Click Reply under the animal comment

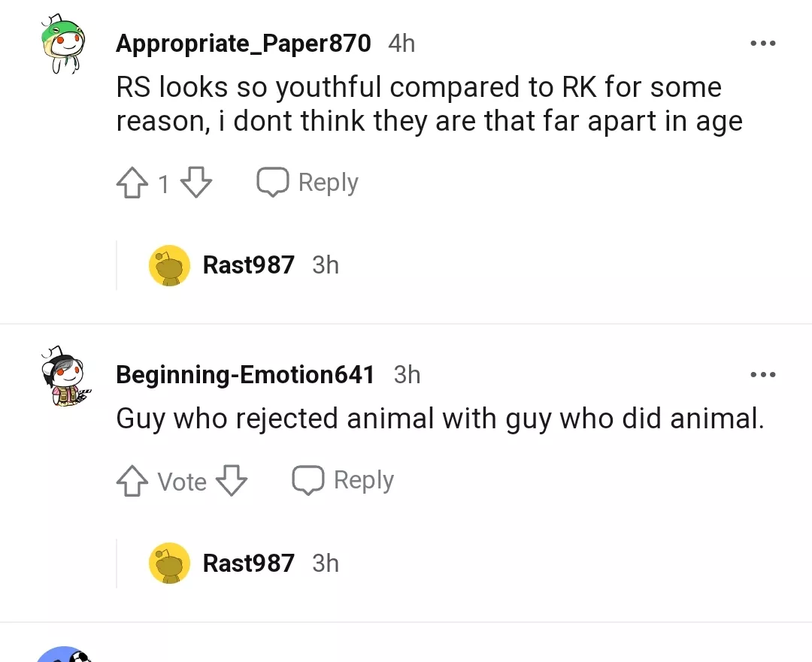click(363, 479)
